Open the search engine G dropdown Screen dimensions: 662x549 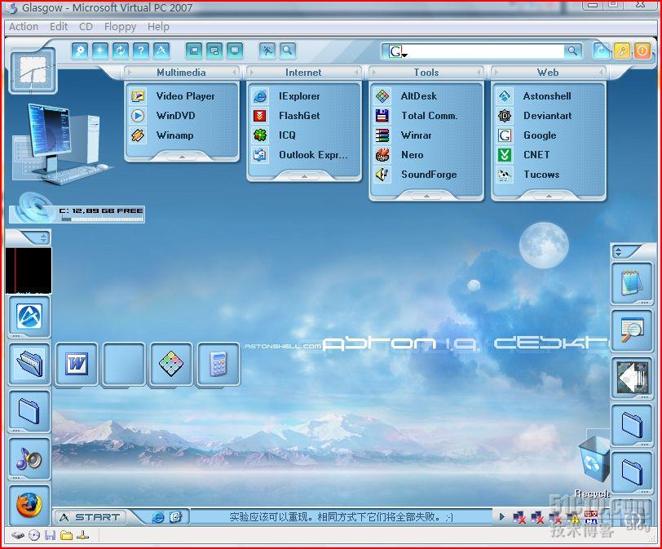[x=398, y=52]
